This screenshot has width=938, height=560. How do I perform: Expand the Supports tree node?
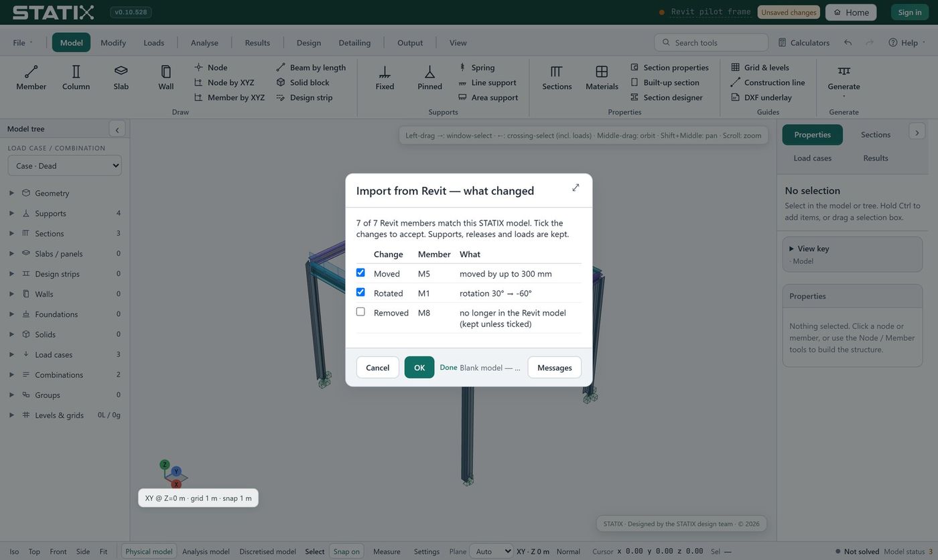coord(11,213)
